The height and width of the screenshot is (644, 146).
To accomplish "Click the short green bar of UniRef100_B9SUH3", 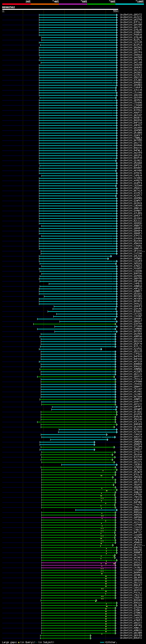I will click(69, 601).
